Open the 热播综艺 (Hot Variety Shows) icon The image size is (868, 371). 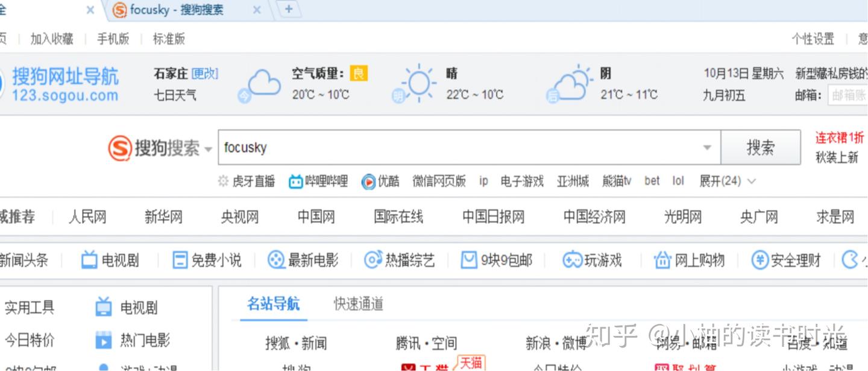[x=373, y=259]
